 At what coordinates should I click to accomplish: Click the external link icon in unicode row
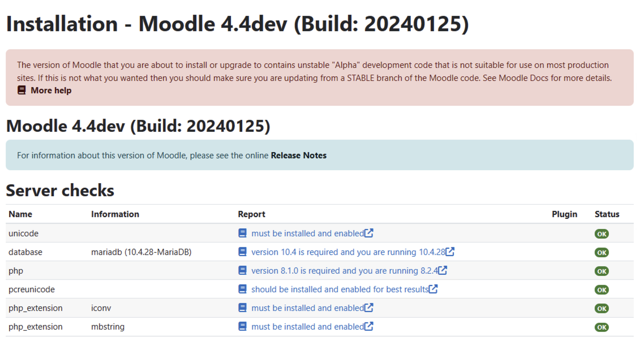[x=369, y=233]
